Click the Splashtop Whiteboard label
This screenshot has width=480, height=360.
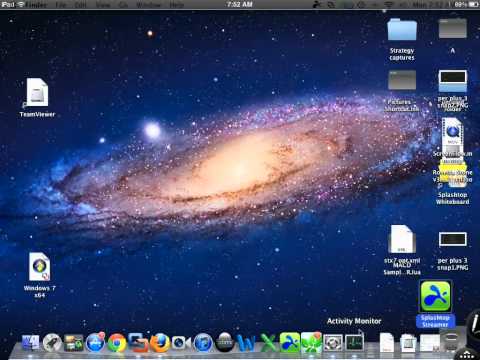coord(453,198)
